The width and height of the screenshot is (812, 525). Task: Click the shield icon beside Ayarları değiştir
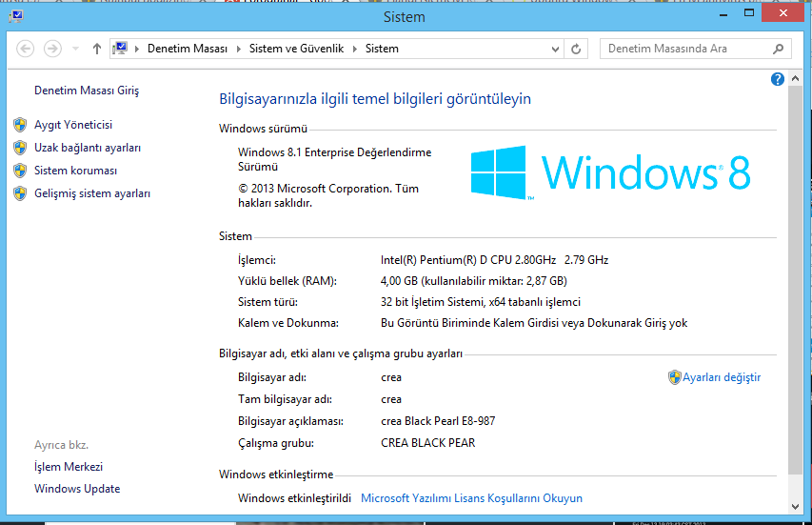(674, 377)
